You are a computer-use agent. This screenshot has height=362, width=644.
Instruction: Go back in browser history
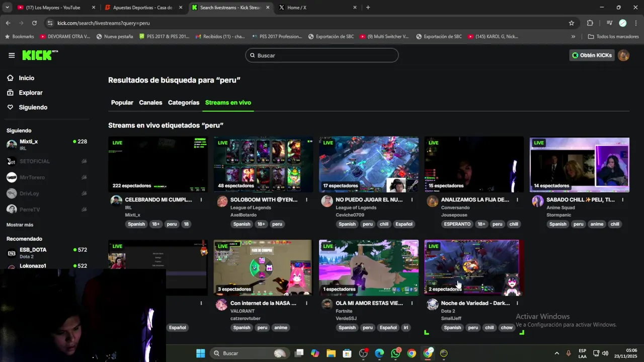pyautogui.click(x=8, y=23)
